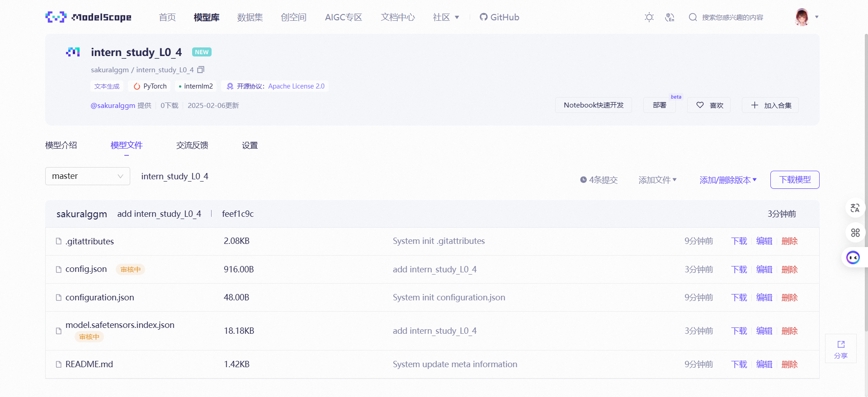Open 创空间 in the navbar

pos(293,17)
